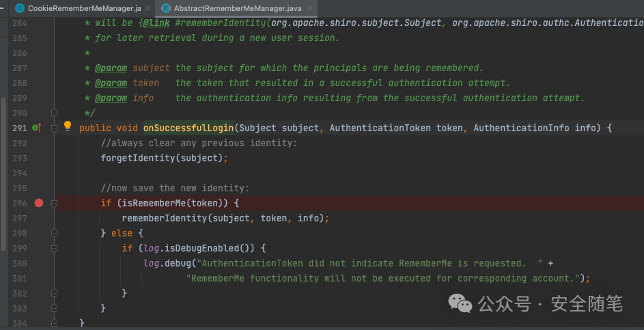Image resolution: width=644 pixels, height=330 pixels.
Task: Close the AbstractRememberMeManager.java tab
Action: point(309,8)
